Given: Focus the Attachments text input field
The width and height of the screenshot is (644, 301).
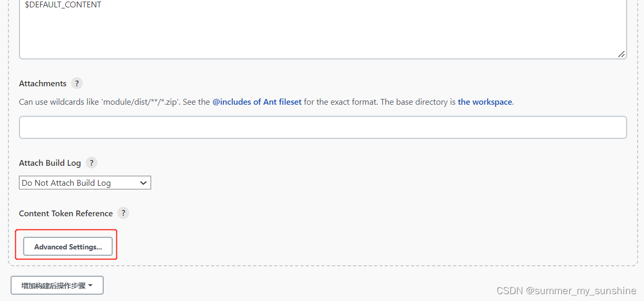Looking at the screenshot, I should click(323, 127).
